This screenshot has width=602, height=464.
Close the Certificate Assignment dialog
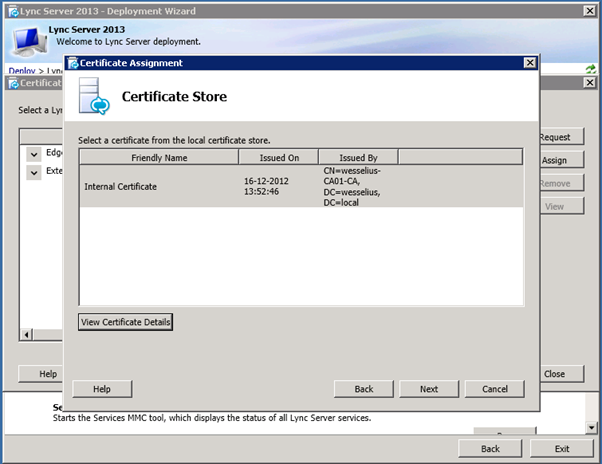530,63
